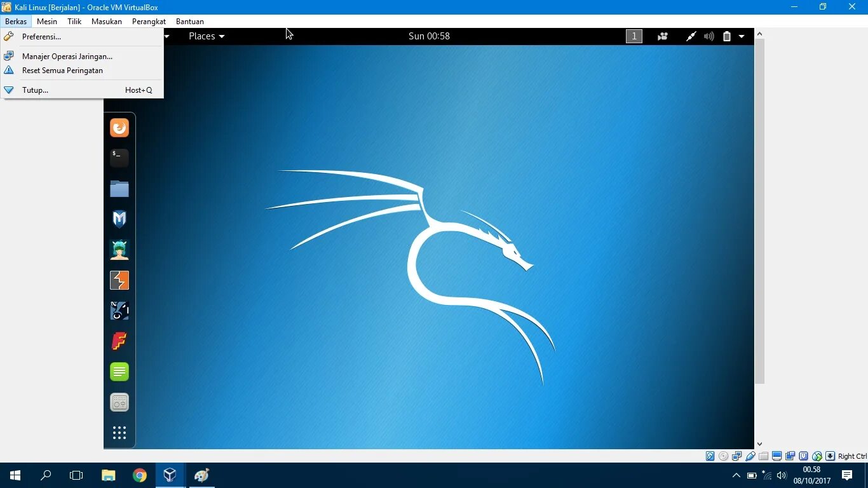This screenshot has height=488, width=868.
Task: Open the Bantuan menu
Action: pyautogui.click(x=190, y=21)
